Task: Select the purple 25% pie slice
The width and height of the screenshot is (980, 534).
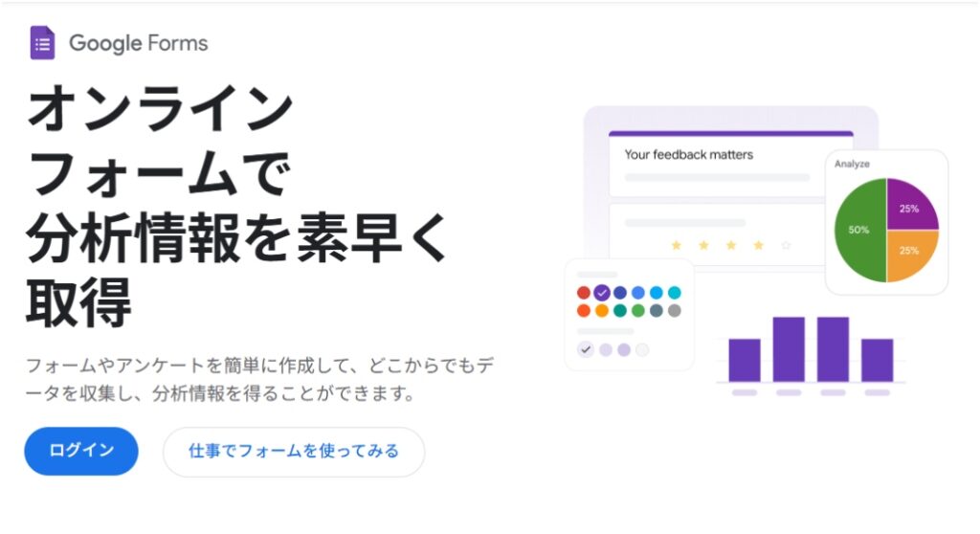Action: (909, 208)
